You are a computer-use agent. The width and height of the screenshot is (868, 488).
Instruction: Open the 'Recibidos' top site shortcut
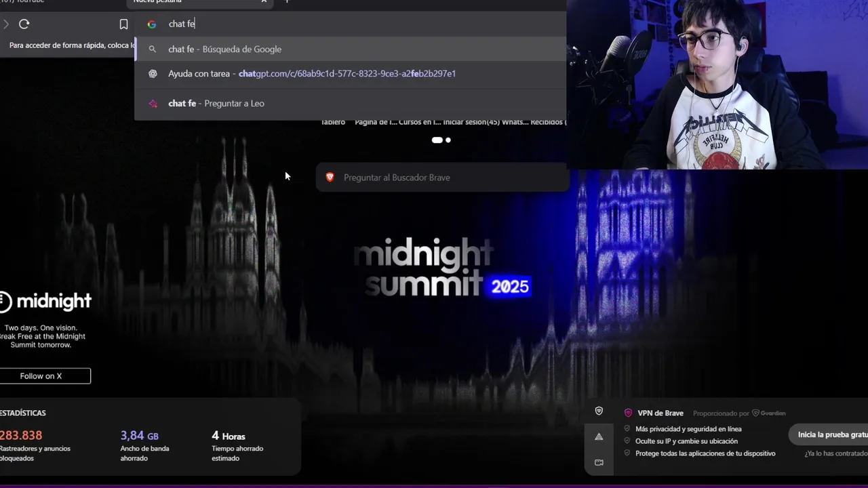pyautogui.click(x=547, y=122)
